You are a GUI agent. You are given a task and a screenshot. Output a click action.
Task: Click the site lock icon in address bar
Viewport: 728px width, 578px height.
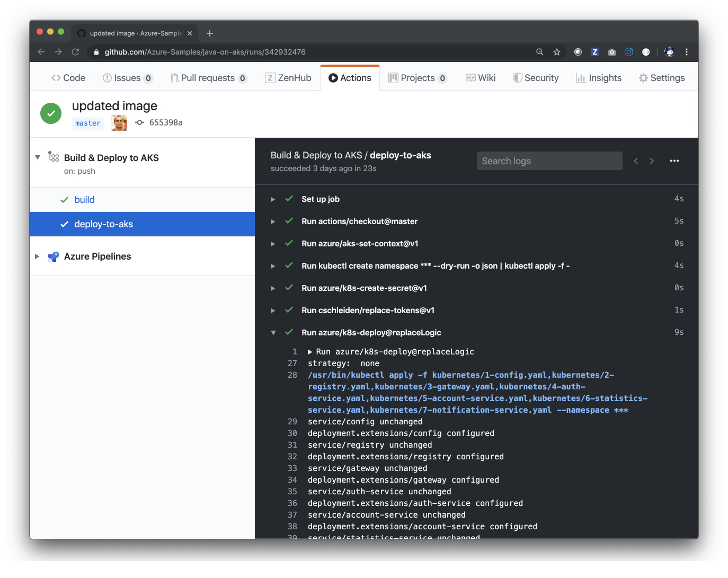[96, 52]
